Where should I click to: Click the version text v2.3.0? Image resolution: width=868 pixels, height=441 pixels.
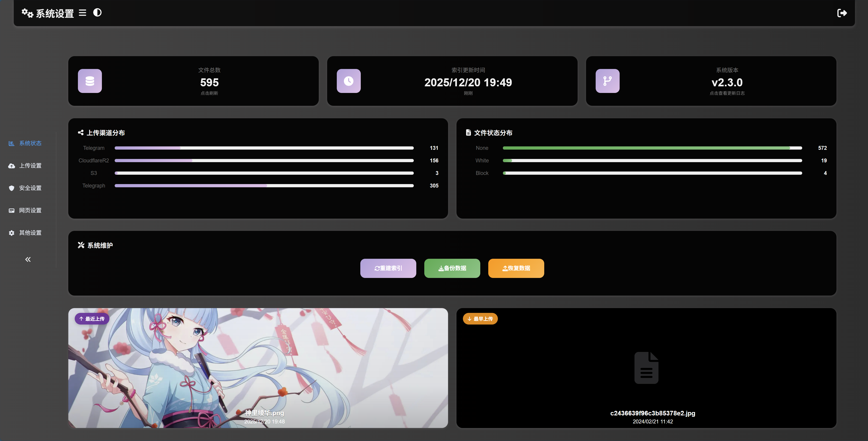click(x=727, y=82)
